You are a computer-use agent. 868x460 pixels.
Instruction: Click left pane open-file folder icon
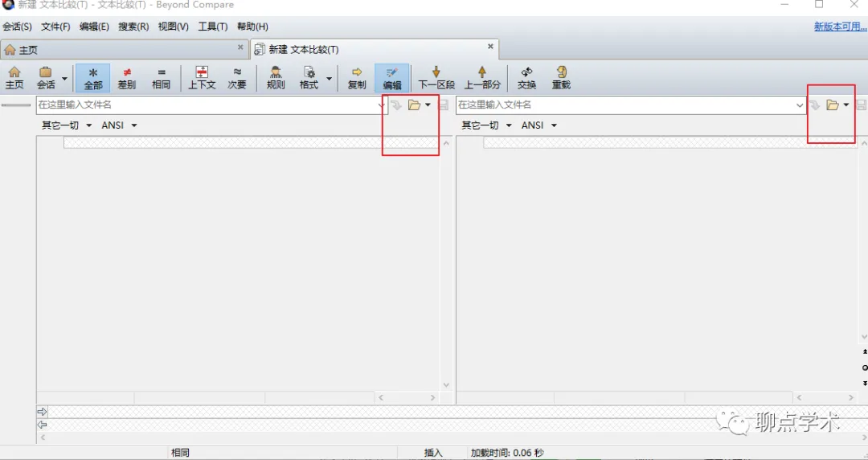pyautogui.click(x=414, y=105)
